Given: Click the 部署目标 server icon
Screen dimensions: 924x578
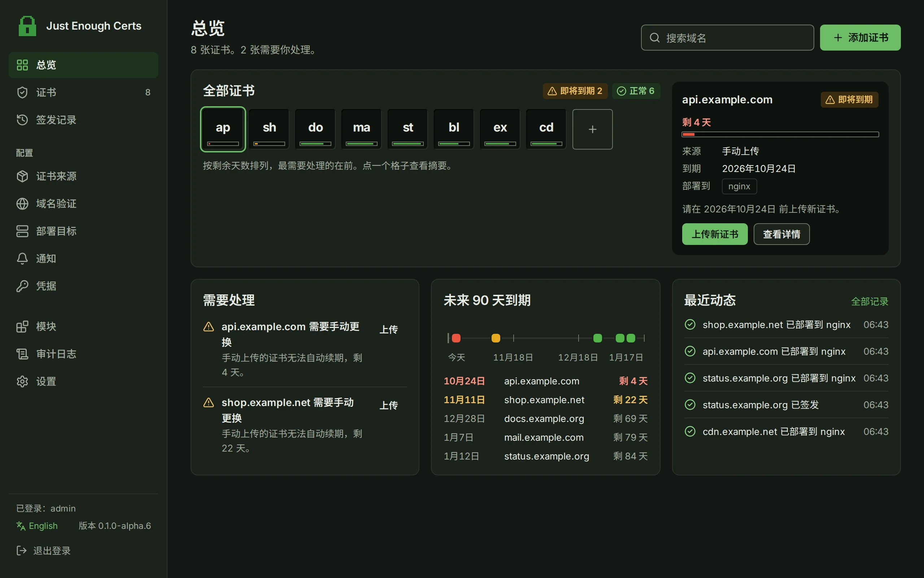Looking at the screenshot, I should coord(22,231).
